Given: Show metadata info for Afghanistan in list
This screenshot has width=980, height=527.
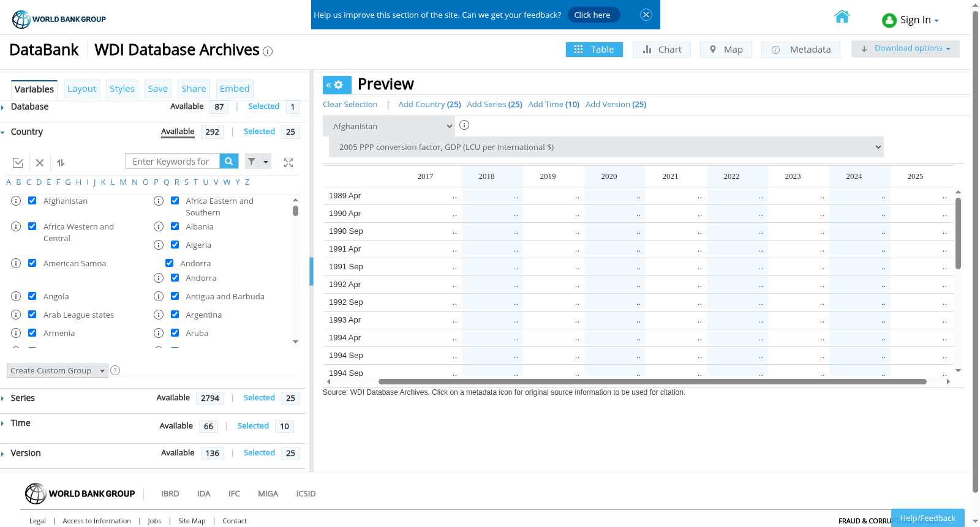Looking at the screenshot, I should click(16, 201).
